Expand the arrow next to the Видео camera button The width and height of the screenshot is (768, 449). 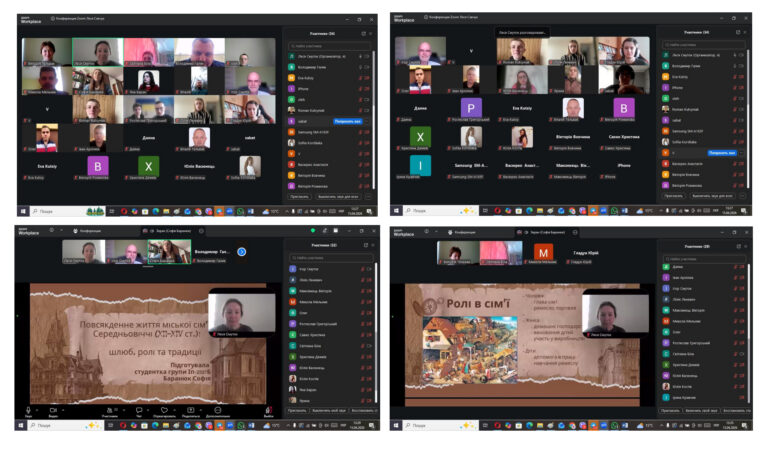coord(62,408)
